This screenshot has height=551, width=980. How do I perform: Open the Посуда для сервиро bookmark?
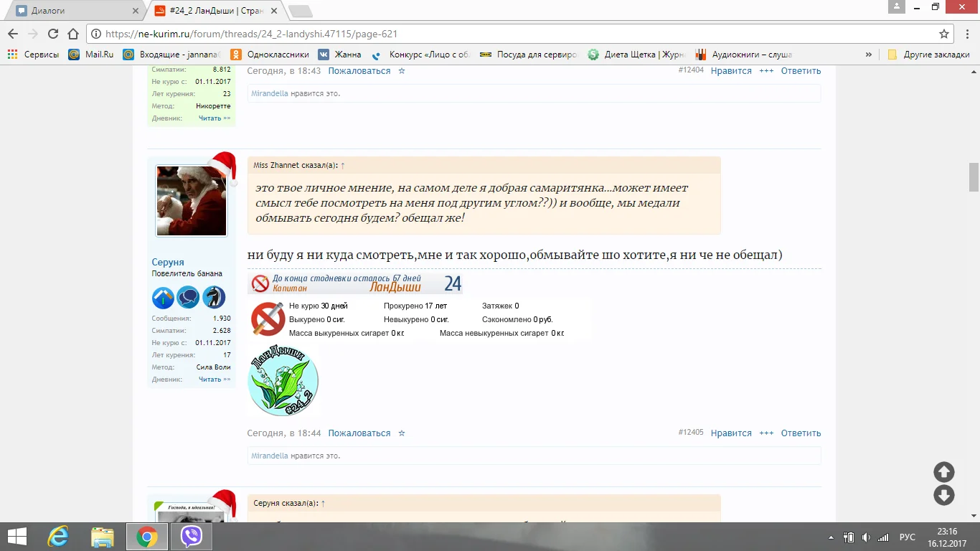529,55
